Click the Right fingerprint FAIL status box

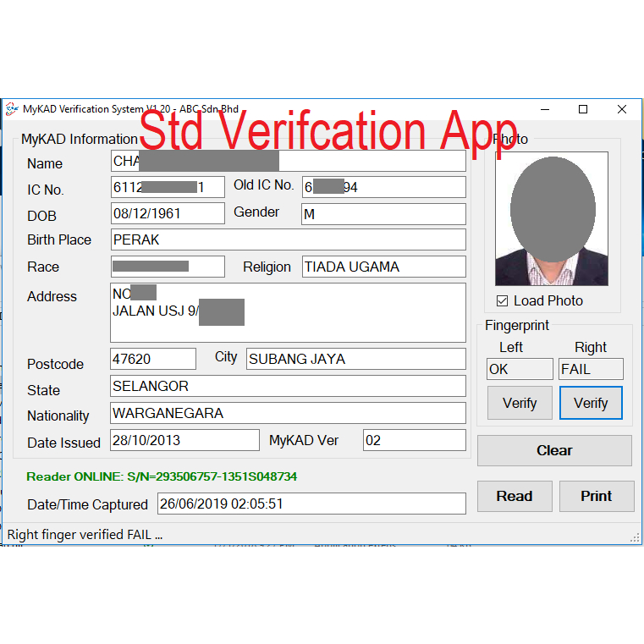point(591,369)
